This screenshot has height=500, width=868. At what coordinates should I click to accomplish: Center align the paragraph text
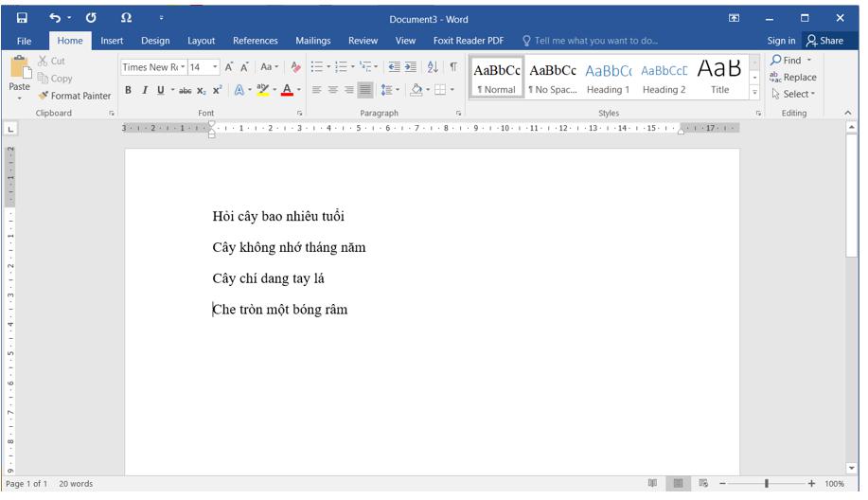point(333,91)
